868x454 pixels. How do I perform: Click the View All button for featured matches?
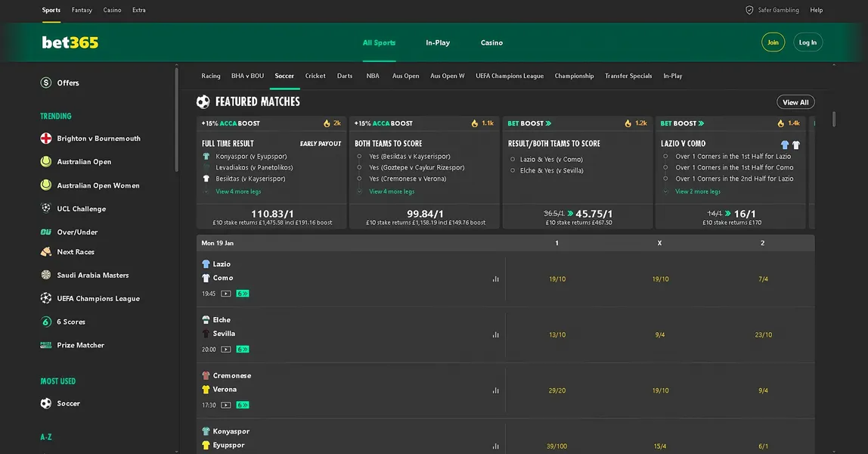(x=795, y=101)
